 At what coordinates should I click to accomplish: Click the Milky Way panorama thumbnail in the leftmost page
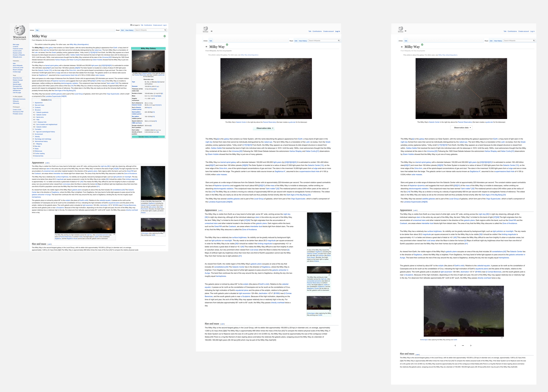pyautogui.click(x=85, y=224)
